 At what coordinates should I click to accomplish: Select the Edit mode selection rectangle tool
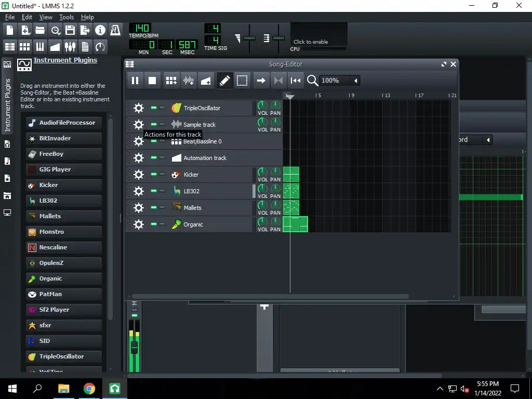tap(242, 81)
